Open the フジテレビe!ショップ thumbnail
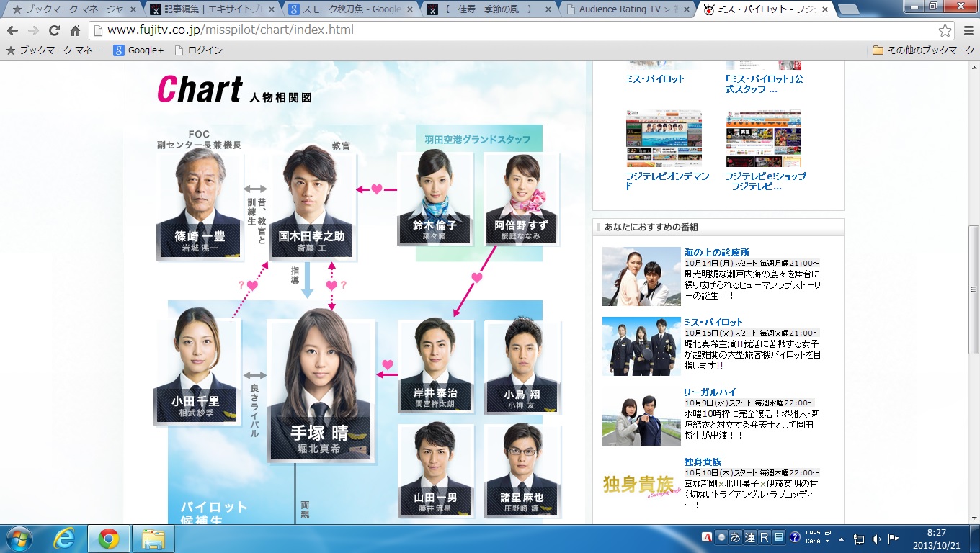 pos(763,138)
